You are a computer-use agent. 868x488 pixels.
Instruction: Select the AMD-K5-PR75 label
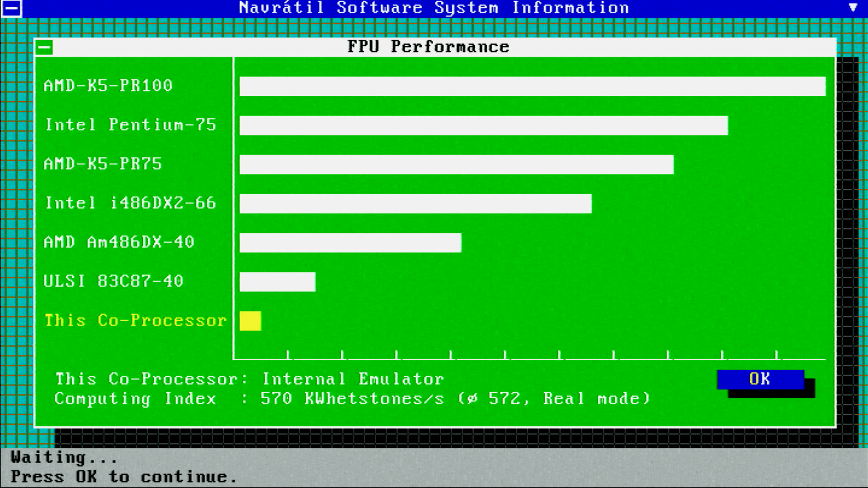(103, 164)
